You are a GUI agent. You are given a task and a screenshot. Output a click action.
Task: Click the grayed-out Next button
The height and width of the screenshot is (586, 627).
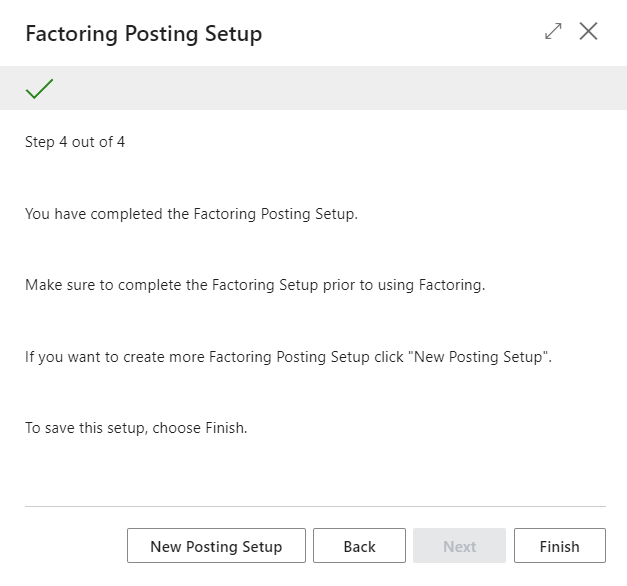(x=459, y=546)
